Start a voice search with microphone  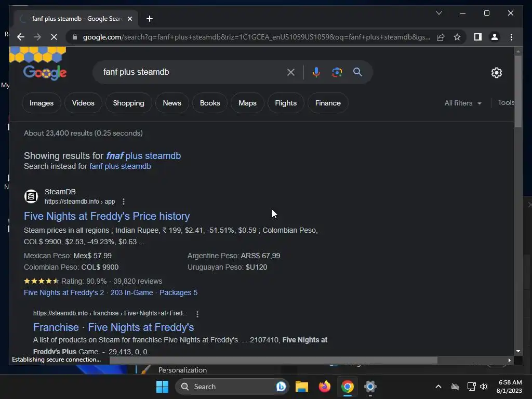316,72
